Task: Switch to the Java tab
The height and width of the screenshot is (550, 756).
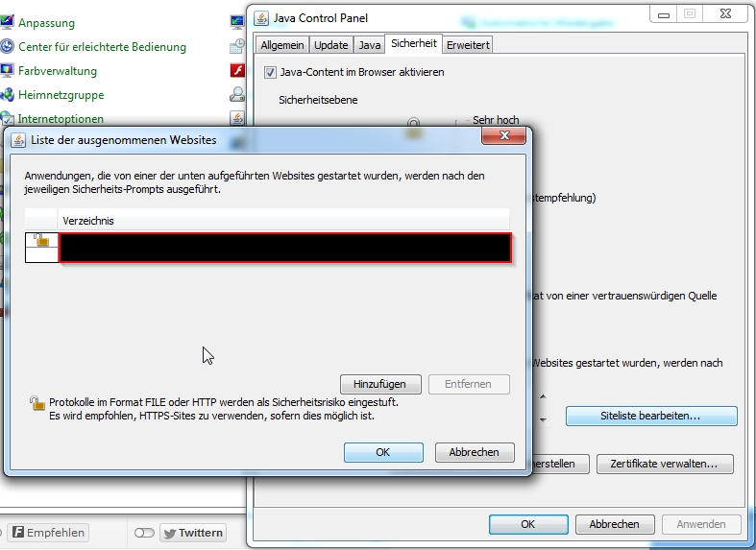Action: (369, 45)
